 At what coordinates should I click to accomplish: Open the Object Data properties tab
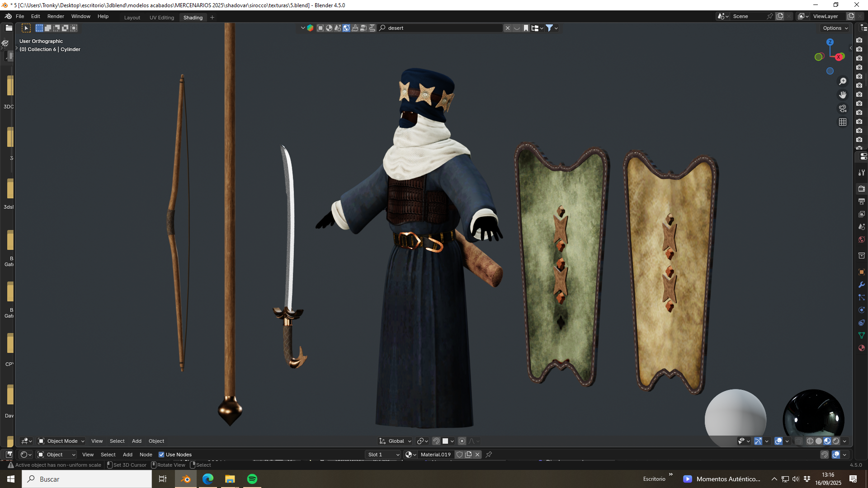[862, 335]
